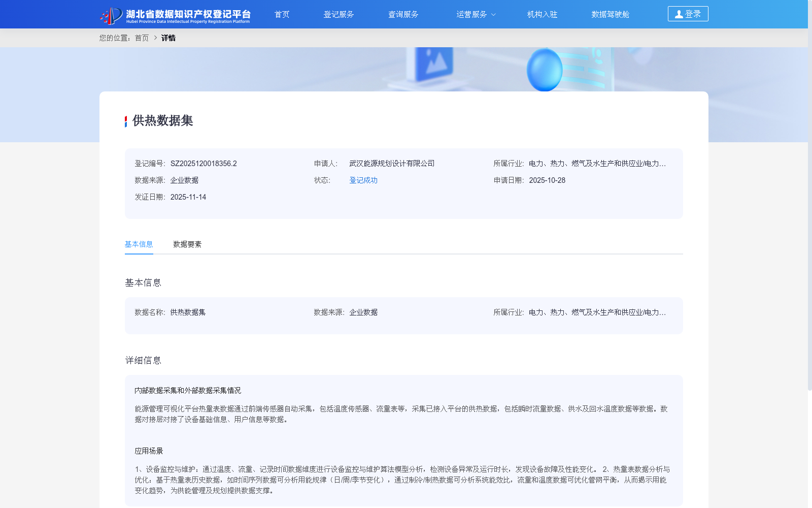
Task: Click the registration number SZ2025120018356.2
Action: (x=204, y=164)
